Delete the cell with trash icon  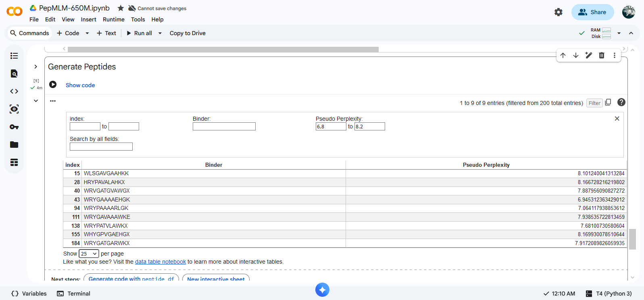pos(601,55)
